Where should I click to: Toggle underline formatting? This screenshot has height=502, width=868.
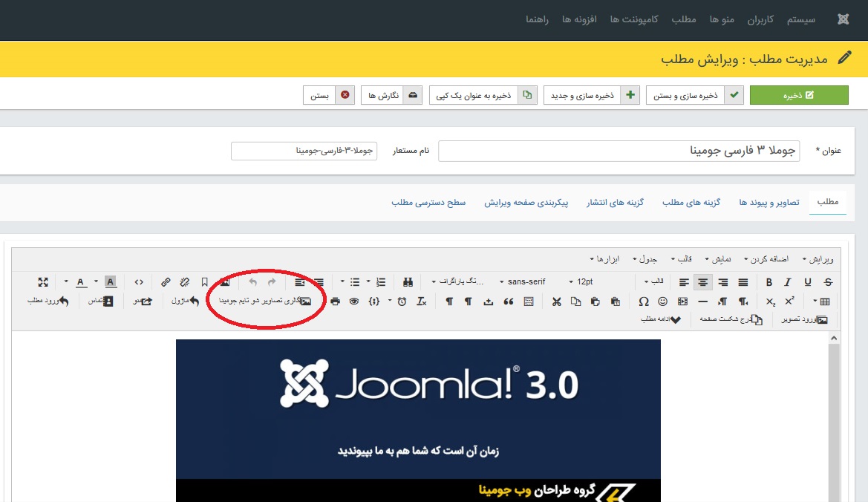tap(808, 282)
